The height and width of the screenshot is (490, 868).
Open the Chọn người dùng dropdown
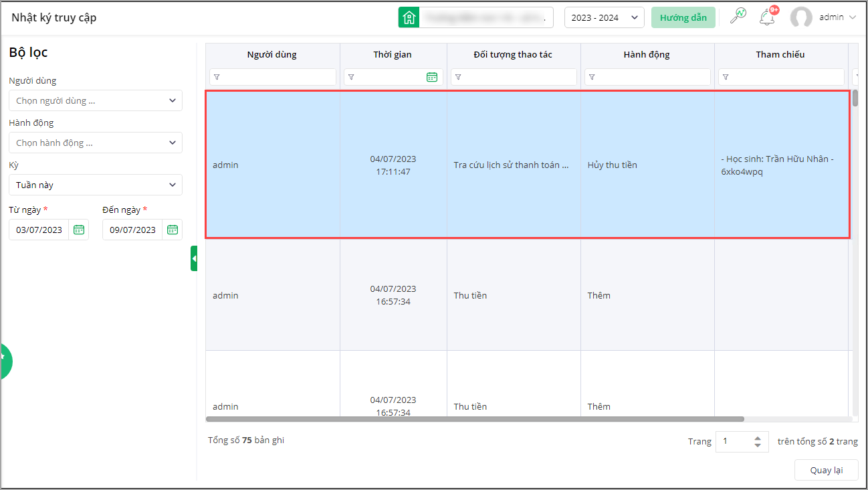pyautogui.click(x=96, y=100)
